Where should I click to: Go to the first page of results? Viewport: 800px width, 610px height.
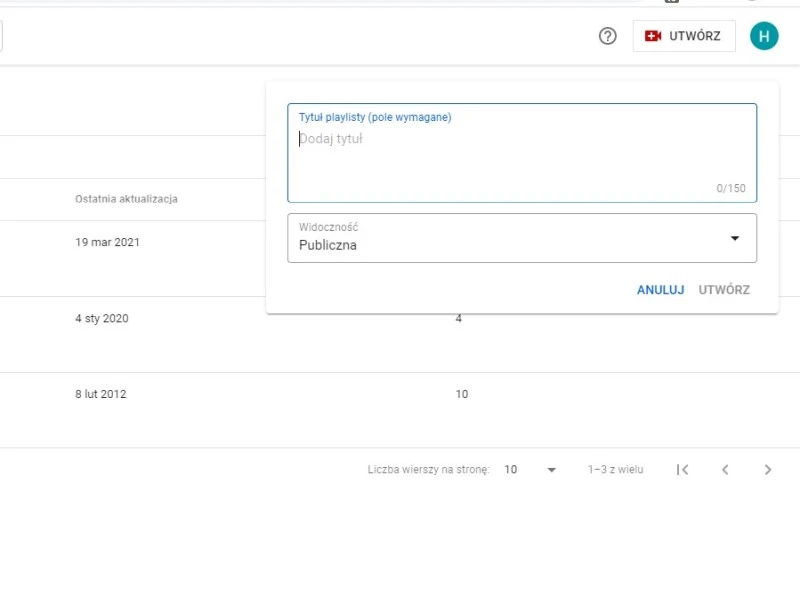682,470
